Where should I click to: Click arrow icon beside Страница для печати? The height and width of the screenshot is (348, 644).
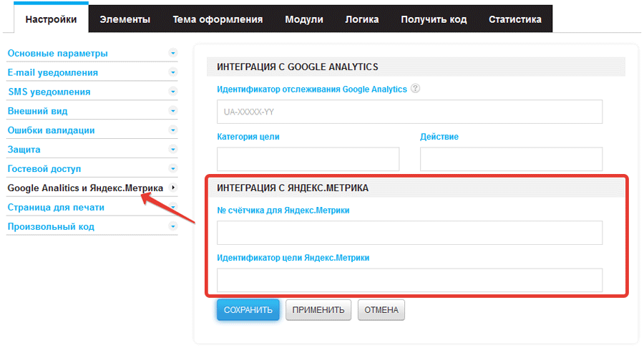(x=172, y=207)
